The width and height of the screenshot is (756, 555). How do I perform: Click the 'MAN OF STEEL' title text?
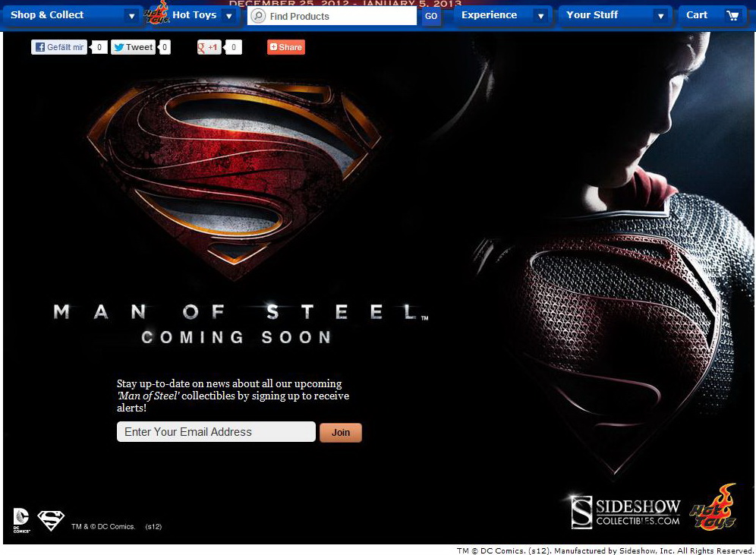[240, 312]
